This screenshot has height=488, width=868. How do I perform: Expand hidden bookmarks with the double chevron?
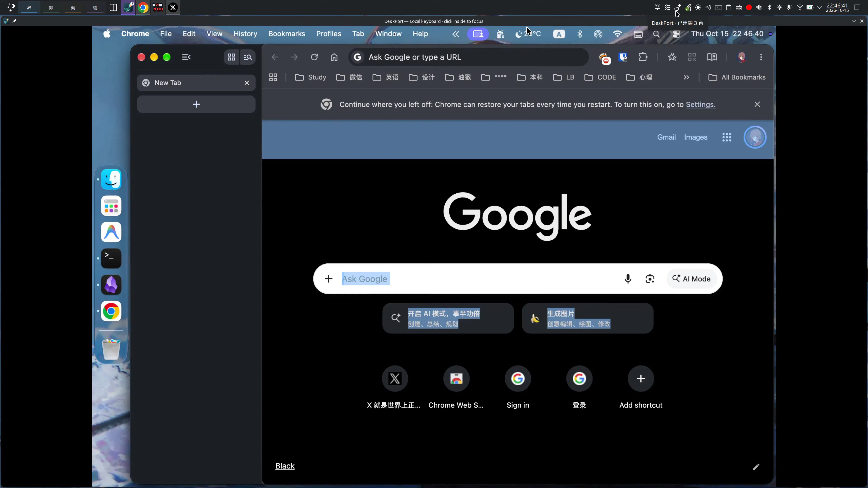coord(686,77)
